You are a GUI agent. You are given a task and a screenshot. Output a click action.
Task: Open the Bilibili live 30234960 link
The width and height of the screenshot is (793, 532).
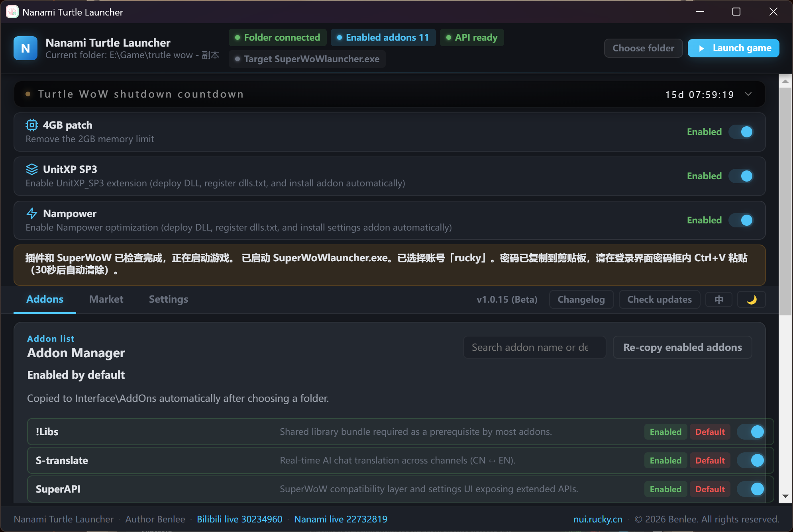239,519
